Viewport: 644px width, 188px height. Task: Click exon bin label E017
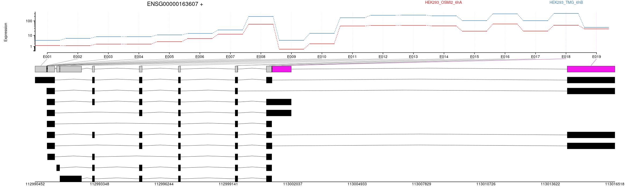[x=535, y=57]
